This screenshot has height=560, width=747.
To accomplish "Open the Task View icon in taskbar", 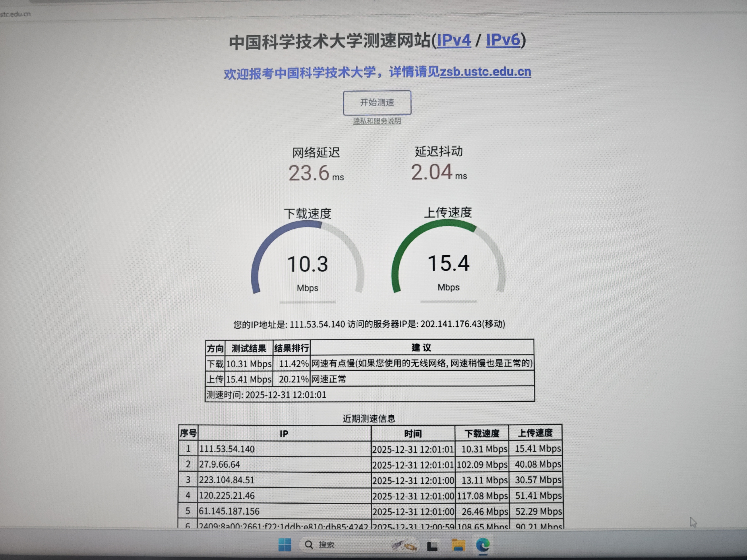I will [432, 546].
